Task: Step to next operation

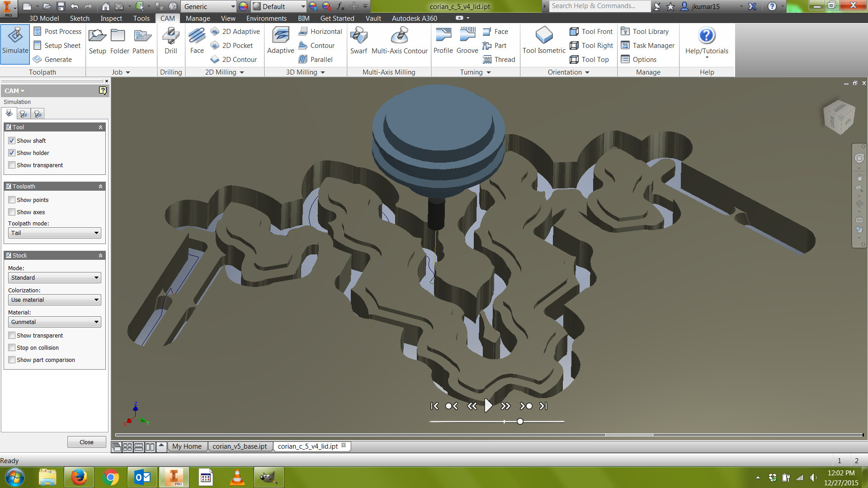Action: tap(526, 406)
